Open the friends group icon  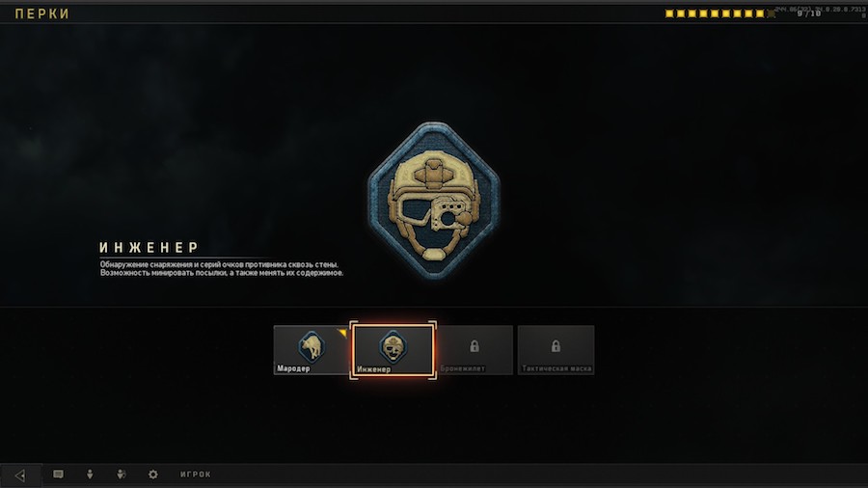(x=122, y=474)
